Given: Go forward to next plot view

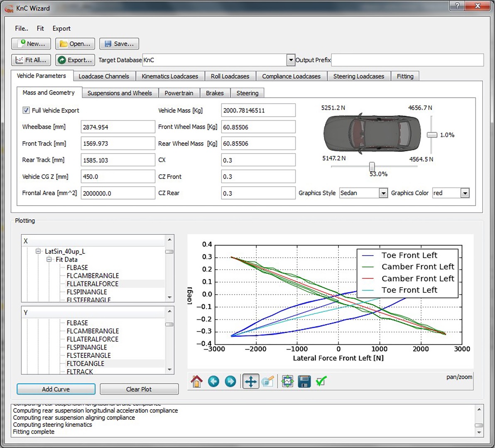Looking at the screenshot, I should click(x=230, y=381).
